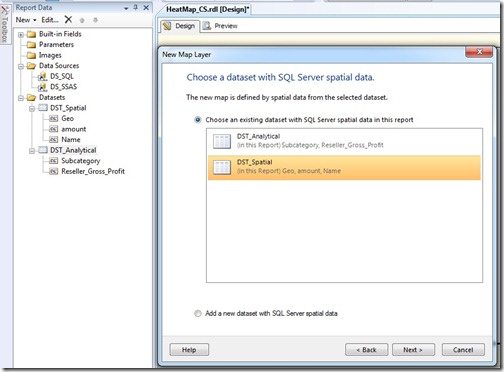The width and height of the screenshot is (504, 372).
Task: Select the 'DST_Spatial' label in Report Data tree
Action: 68,108
